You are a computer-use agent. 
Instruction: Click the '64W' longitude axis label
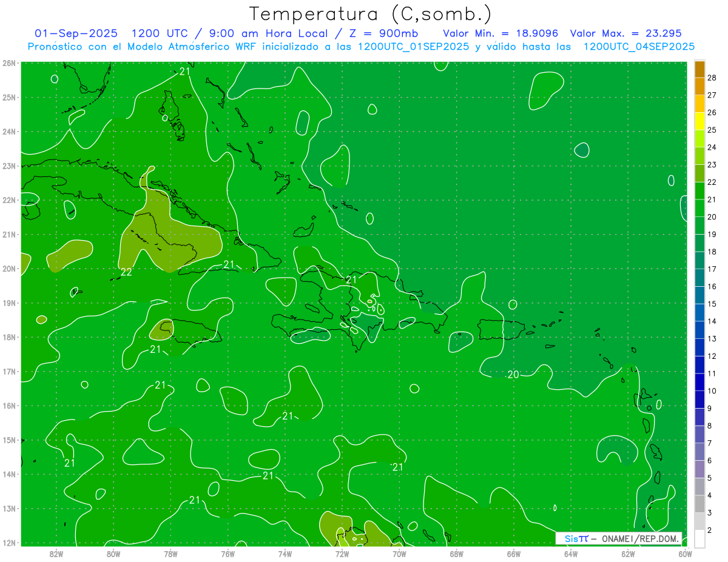pos(571,553)
